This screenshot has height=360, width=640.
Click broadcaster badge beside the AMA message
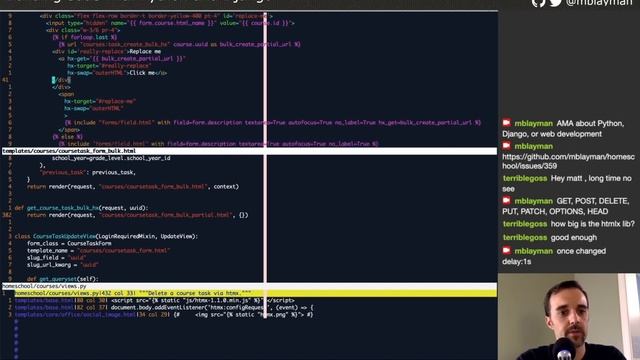[507, 122]
